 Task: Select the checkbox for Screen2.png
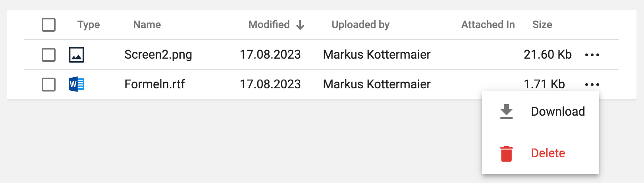point(48,55)
